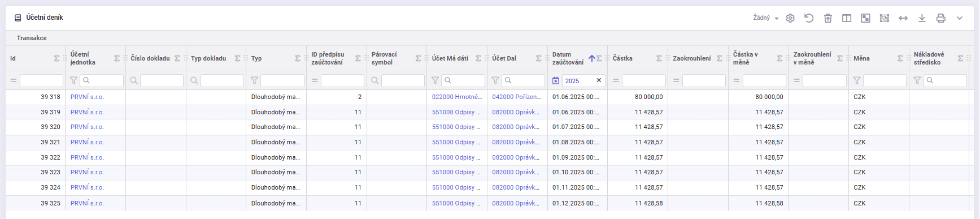Viewport: 980px width, 219px height.
Task: Sort by Účet Má dáti column header
Action: click(x=450, y=58)
